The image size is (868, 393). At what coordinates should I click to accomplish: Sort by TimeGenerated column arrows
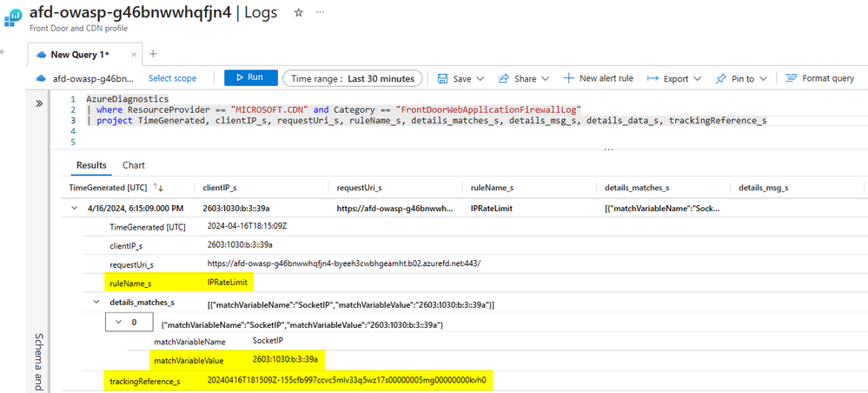coord(159,188)
